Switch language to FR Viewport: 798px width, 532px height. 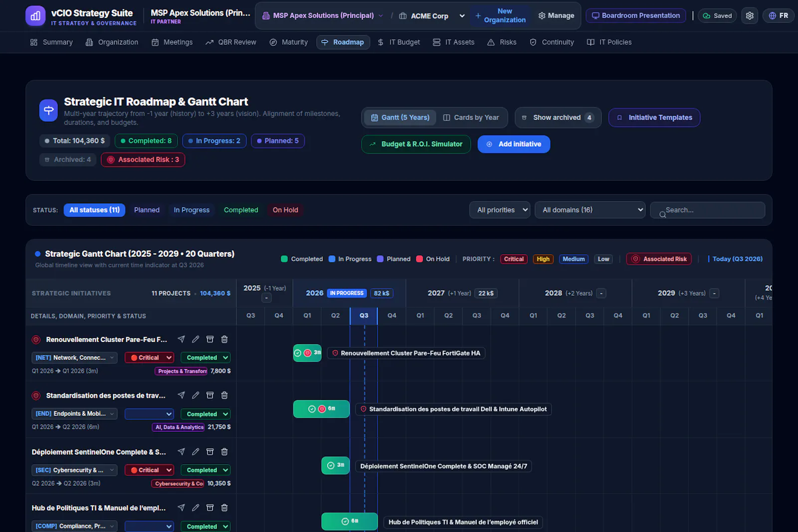point(778,15)
